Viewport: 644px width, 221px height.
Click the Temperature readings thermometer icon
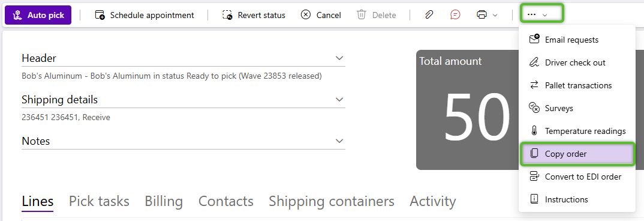tap(534, 132)
